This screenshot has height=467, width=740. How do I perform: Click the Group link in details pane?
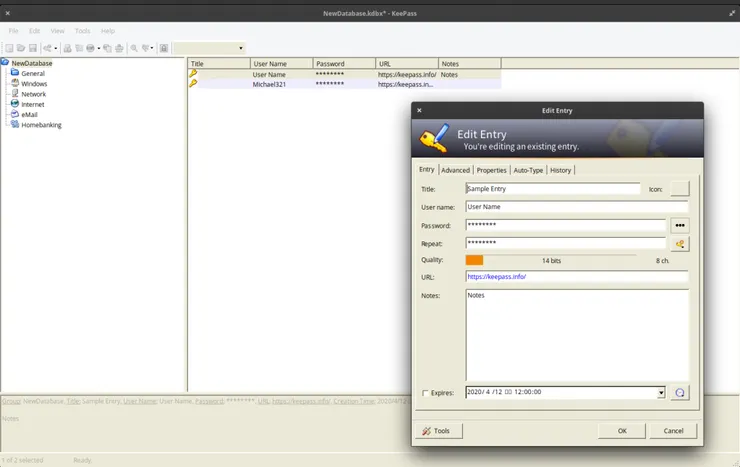tap(11, 401)
